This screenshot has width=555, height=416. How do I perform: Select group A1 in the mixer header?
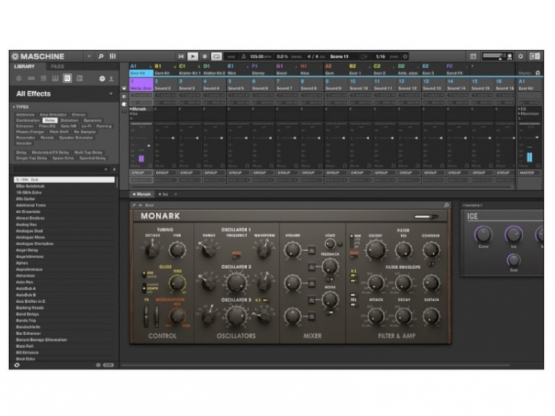[x=141, y=69]
